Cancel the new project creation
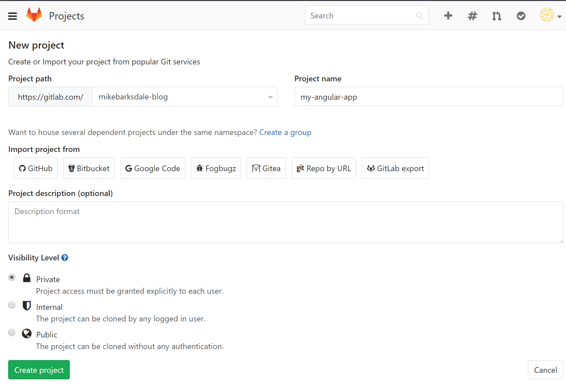 (545, 370)
